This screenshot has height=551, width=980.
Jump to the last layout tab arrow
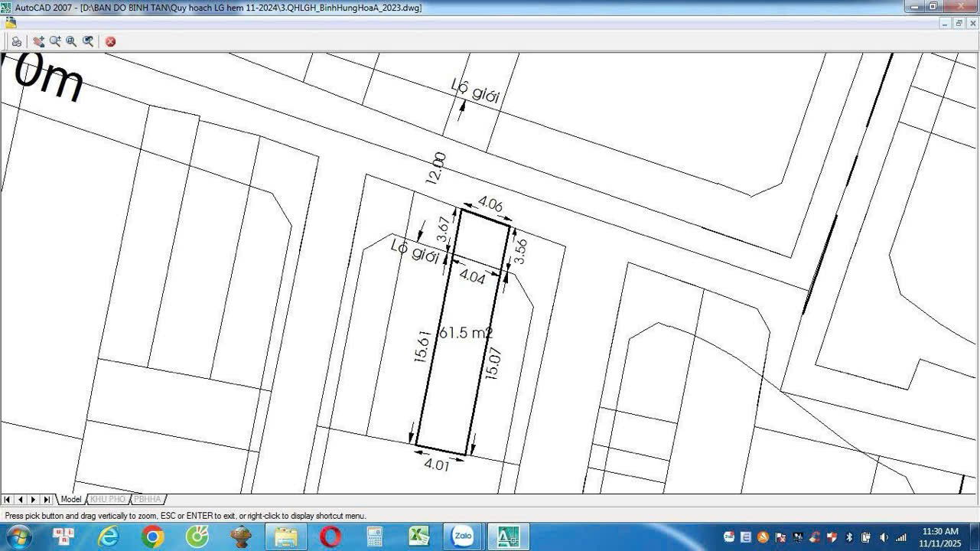tap(47, 499)
